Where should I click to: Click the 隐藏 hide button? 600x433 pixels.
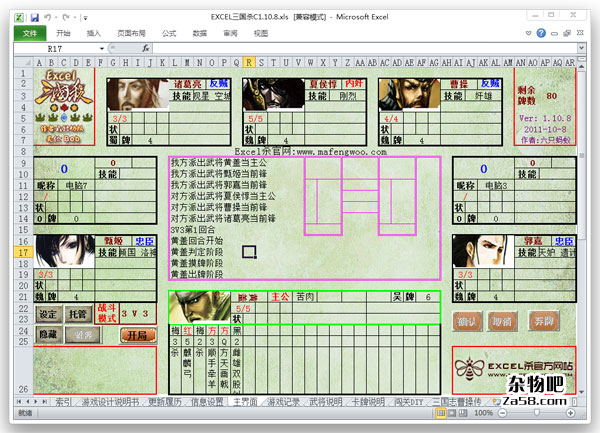pos(48,335)
